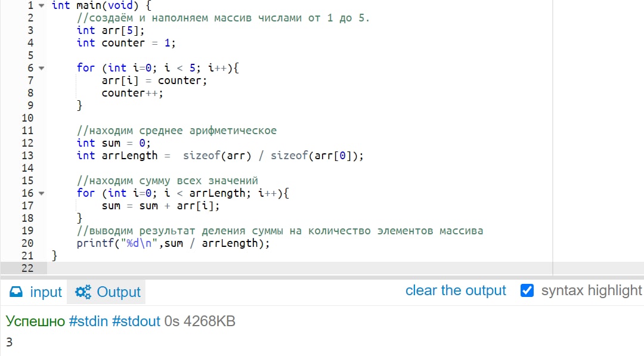Click the comment on line 2 about создаём массив
The height and width of the screenshot is (356, 644).
click(223, 18)
